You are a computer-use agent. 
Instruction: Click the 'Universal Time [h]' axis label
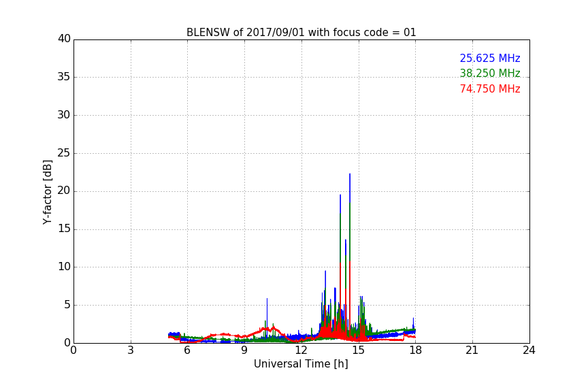click(x=301, y=364)
